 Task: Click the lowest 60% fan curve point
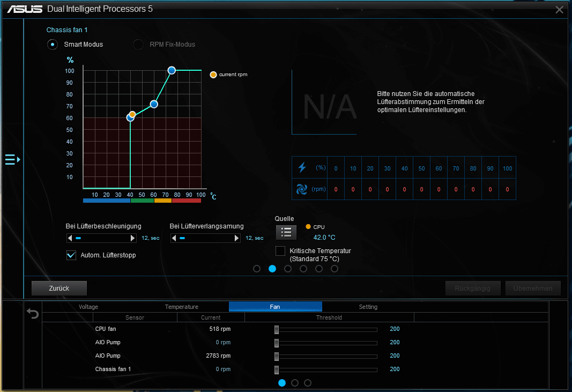(130, 118)
